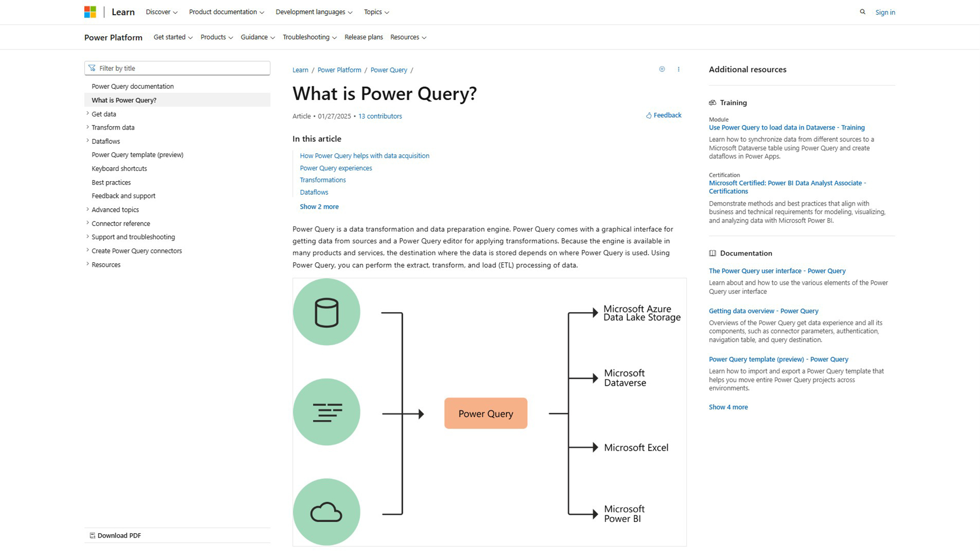Open the Troubleshooting dropdown
The height and width of the screenshot is (551, 980).
click(x=310, y=37)
